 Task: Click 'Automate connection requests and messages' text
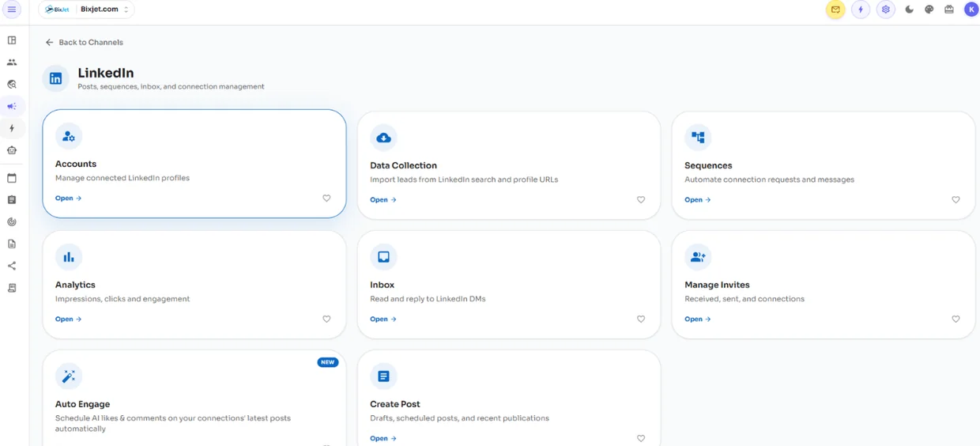coord(769,180)
